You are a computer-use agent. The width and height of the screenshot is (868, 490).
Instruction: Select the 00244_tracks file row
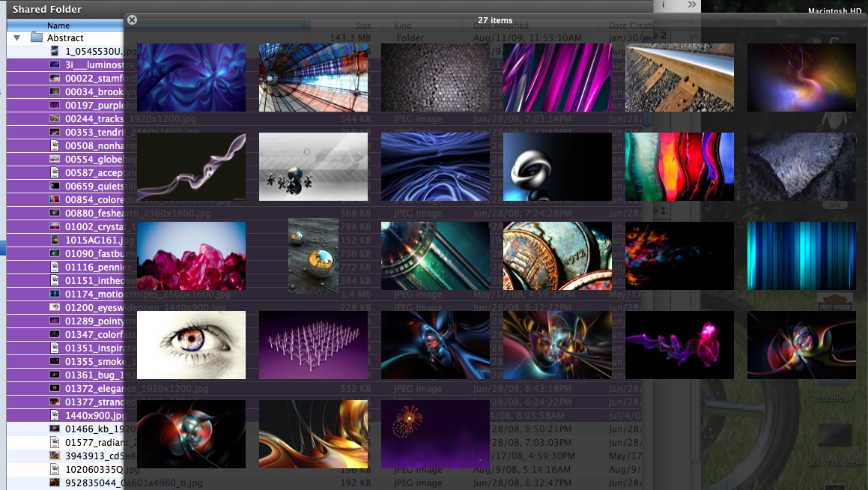pyautogui.click(x=90, y=118)
